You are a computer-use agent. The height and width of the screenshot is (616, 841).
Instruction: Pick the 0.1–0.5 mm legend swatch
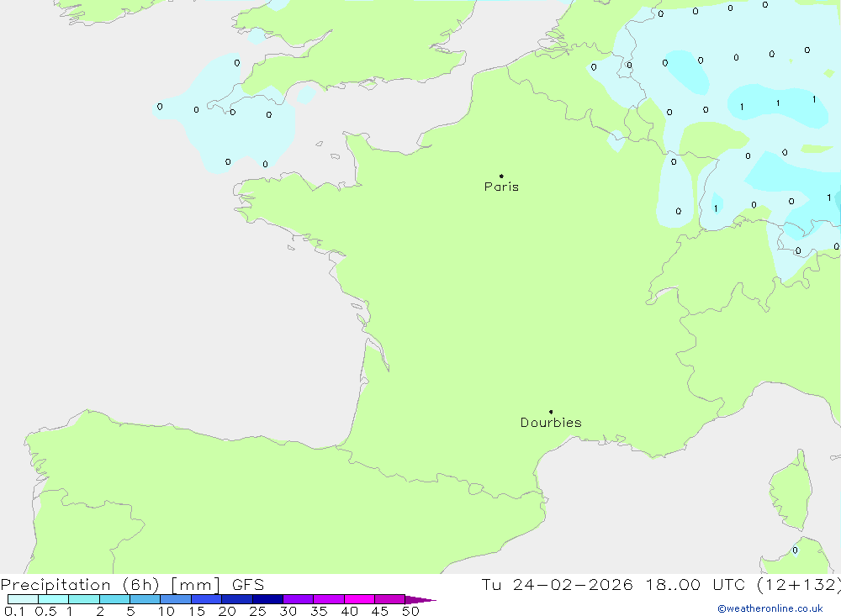[x=23, y=600]
